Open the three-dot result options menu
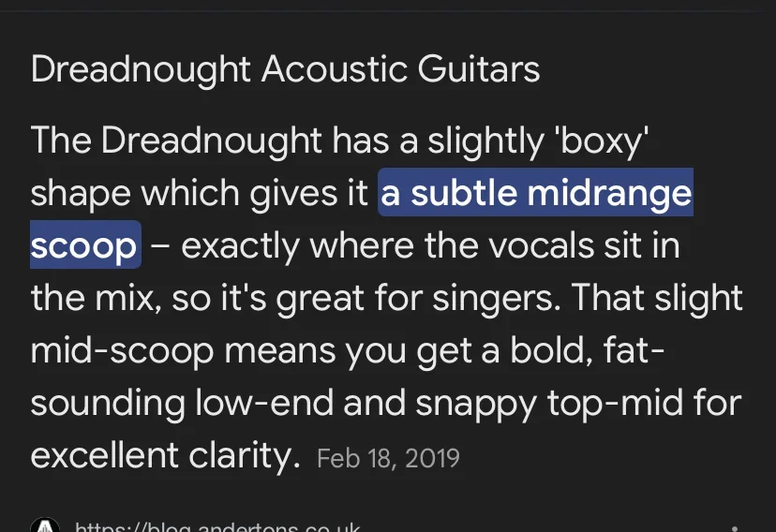776x532 pixels. click(735, 527)
